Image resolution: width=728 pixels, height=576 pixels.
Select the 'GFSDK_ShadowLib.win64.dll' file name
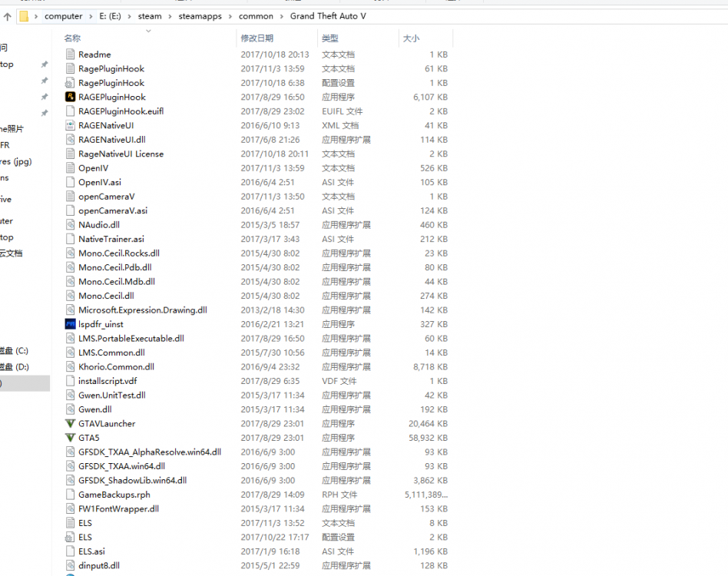pyautogui.click(x=132, y=481)
